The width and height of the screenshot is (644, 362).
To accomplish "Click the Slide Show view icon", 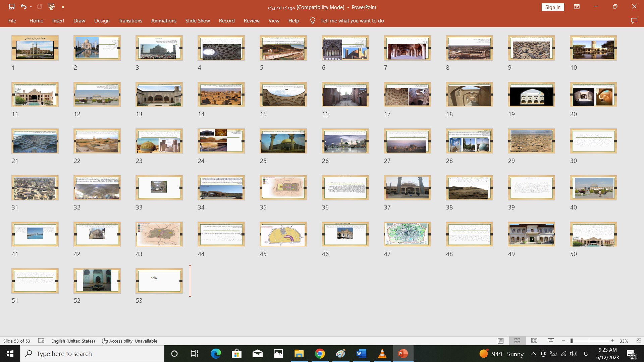I will 551,341.
